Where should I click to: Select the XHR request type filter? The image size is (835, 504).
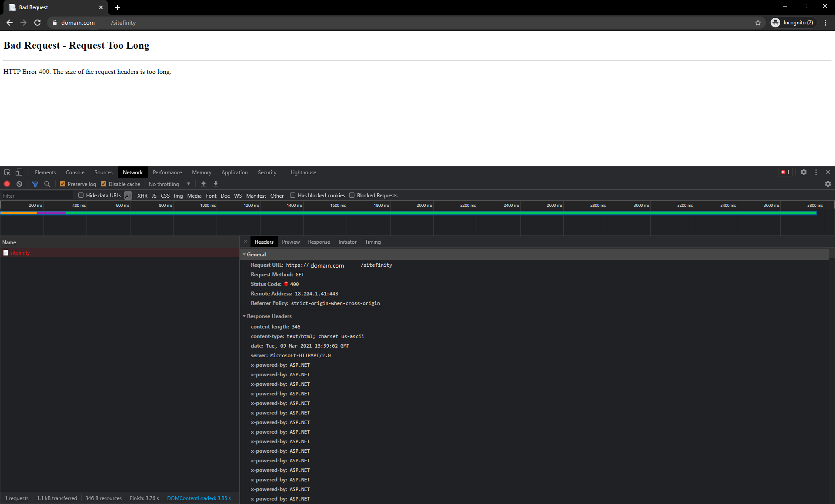click(x=142, y=196)
